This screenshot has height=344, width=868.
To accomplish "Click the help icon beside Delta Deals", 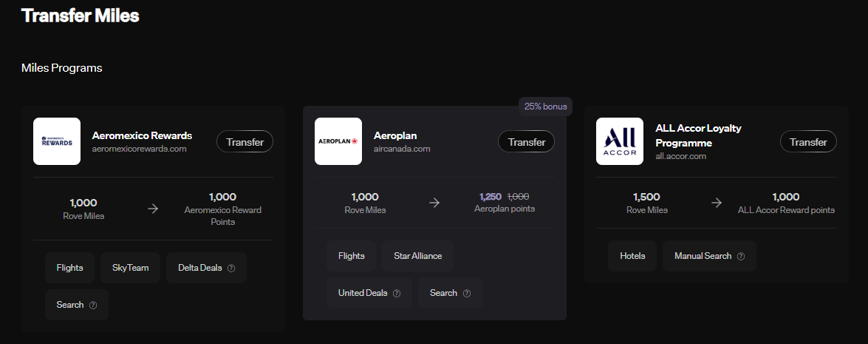I will 231,268.
